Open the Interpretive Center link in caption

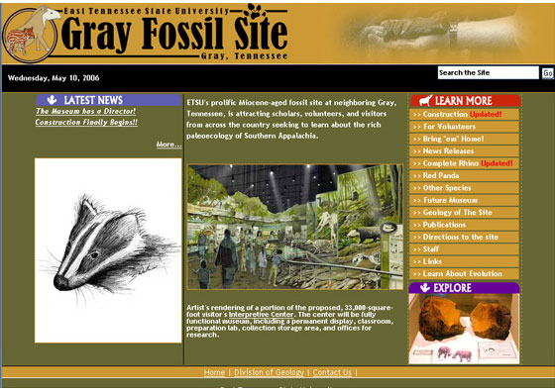(261, 314)
